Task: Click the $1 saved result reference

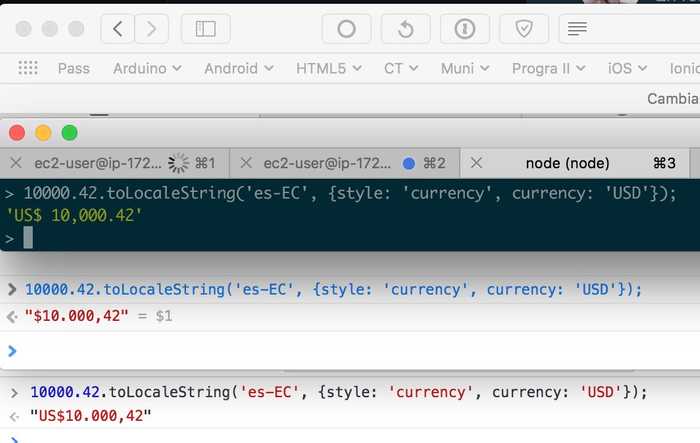Action: coord(164,316)
